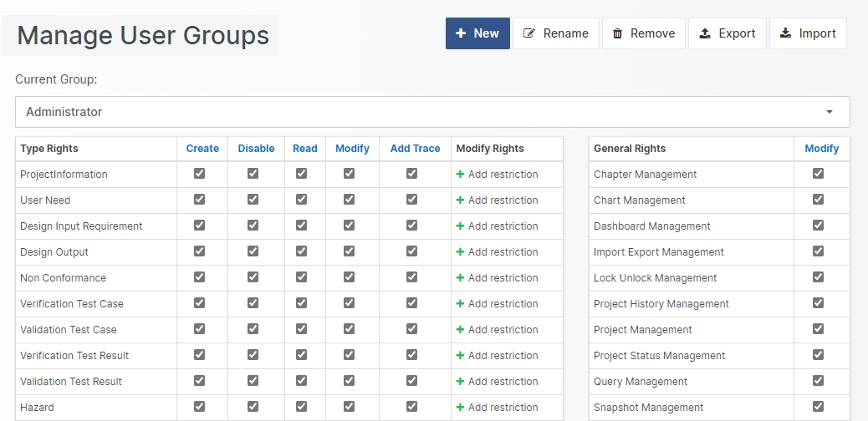Click the plus icon on New button
The width and height of the screenshot is (868, 421).
[x=461, y=33]
